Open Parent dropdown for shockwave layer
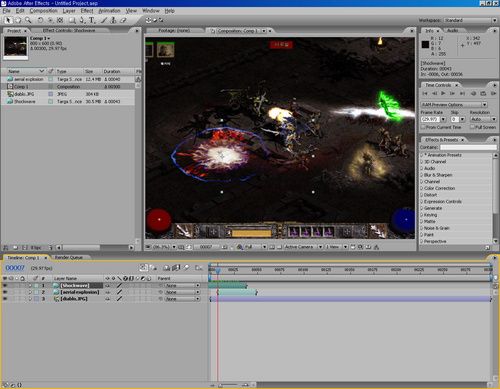Viewport: 500px width, 389px height. pyautogui.click(x=182, y=286)
